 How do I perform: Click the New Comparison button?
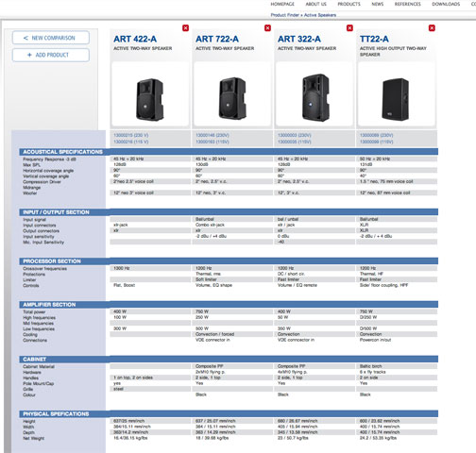(51, 38)
